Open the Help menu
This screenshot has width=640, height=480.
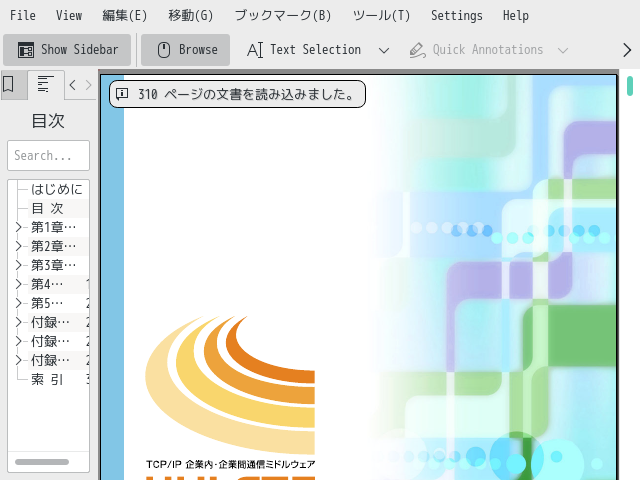[x=516, y=16]
